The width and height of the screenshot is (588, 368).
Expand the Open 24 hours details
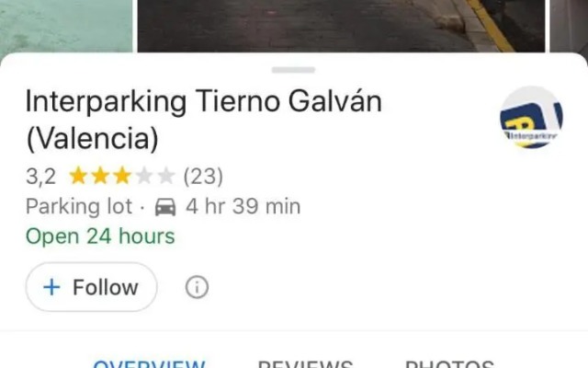pos(100,236)
